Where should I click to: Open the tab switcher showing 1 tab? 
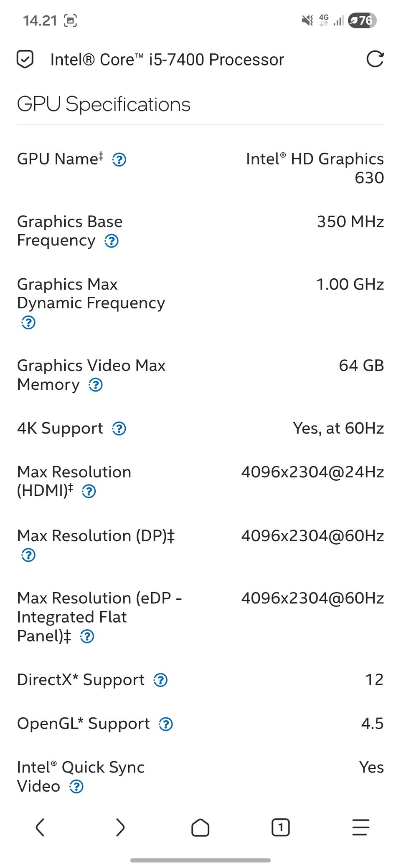coord(281,827)
